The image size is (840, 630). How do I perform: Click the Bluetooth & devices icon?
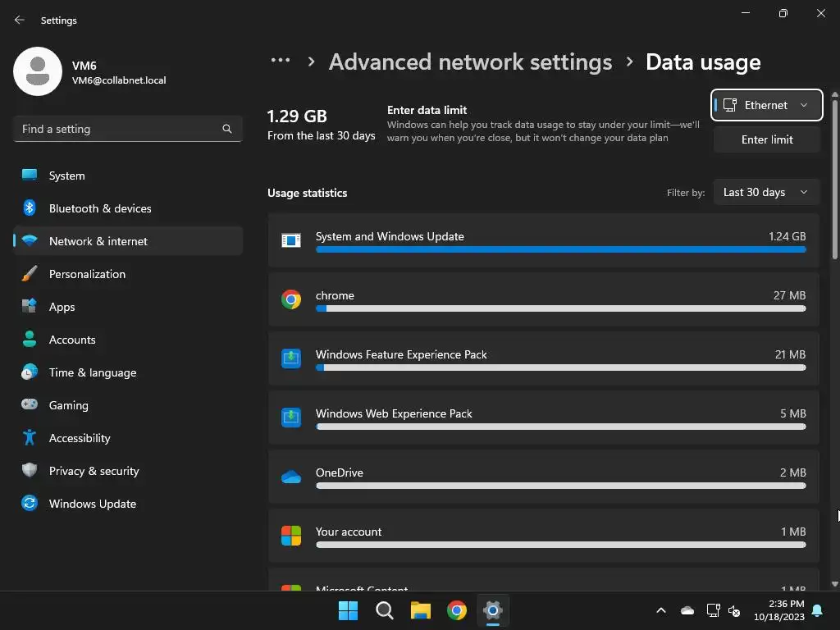tap(30, 208)
